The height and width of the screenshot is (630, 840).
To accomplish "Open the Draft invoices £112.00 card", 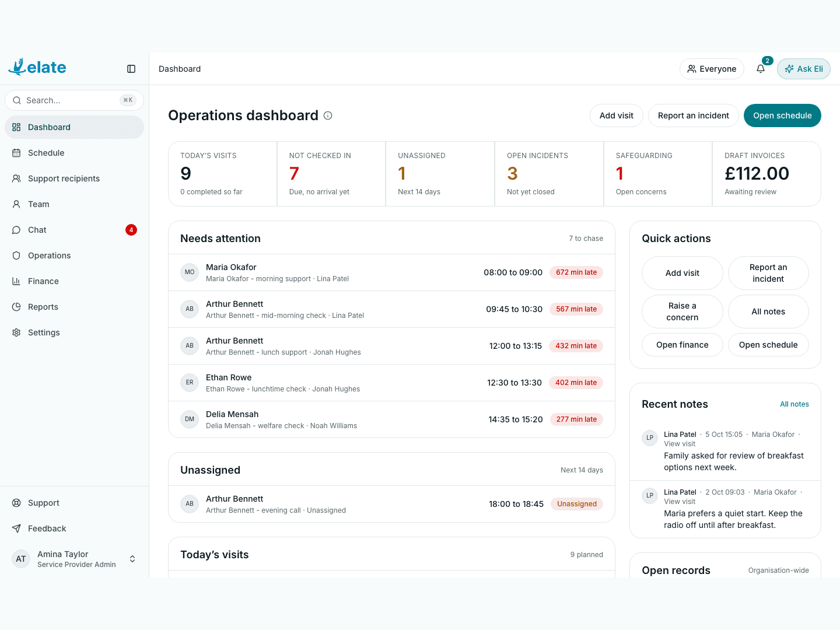I will [x=766, y=174].
